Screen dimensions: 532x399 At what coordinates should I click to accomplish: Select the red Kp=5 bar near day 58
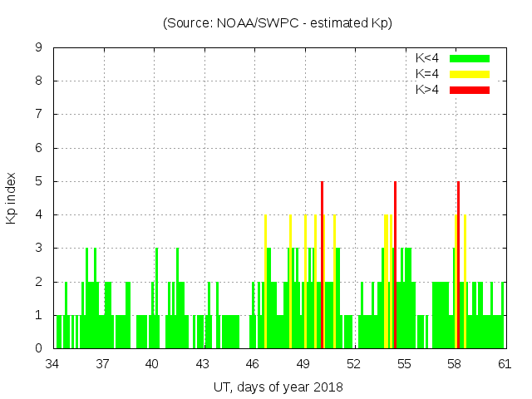click(x=458, y=266)
